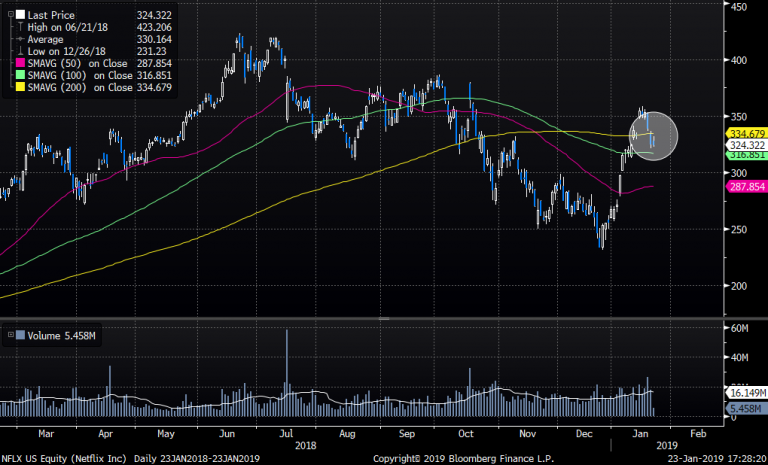The image size is (768, 465).
Task: Click the 5.458M volume axis tag
Action: (x=746, y=409)
